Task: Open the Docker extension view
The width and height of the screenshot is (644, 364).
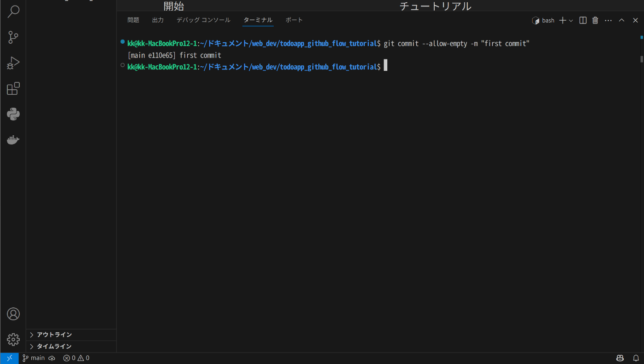Action: click(x=13, y=140)
